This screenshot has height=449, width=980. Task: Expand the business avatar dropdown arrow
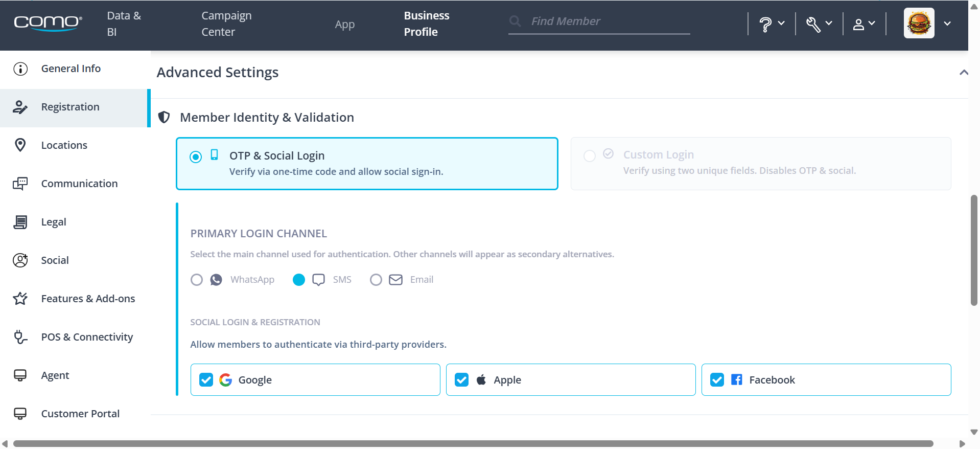pos(947,24)
